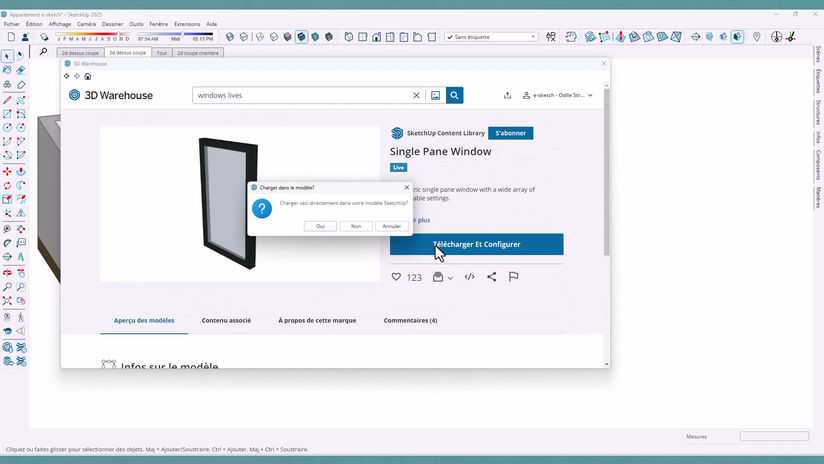Toggle X-ray face style
824x464 pixels.
230,37
